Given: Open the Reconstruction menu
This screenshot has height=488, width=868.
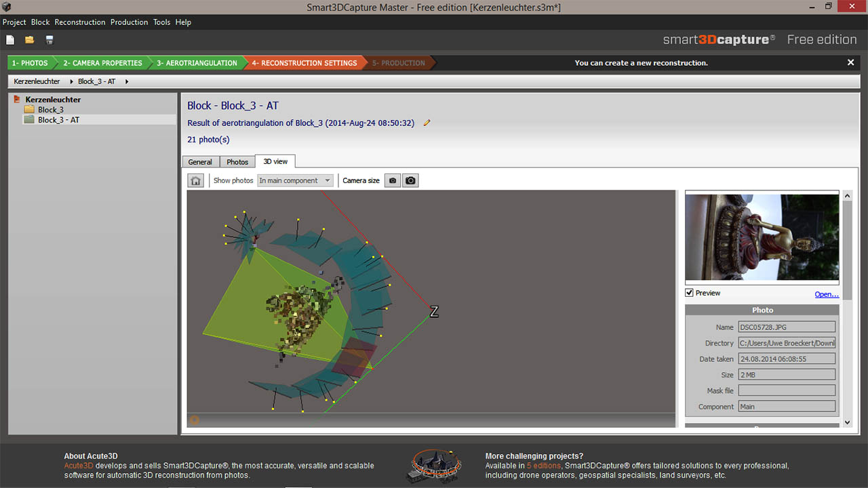Looking at the screenshot, I should pos(80,22).
